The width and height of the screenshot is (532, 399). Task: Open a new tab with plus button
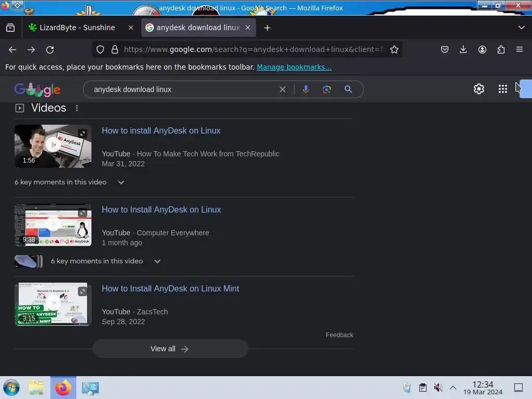[268, 28]
